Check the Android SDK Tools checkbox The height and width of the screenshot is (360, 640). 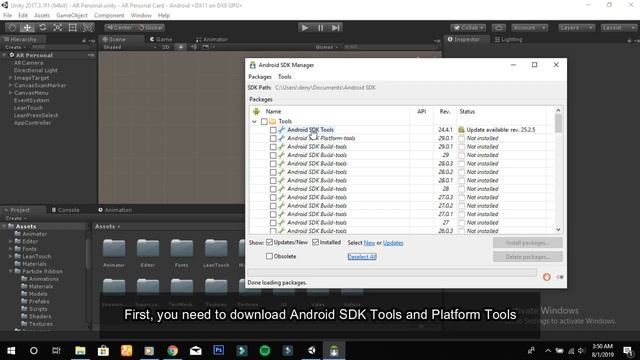[x=273, y=130]
